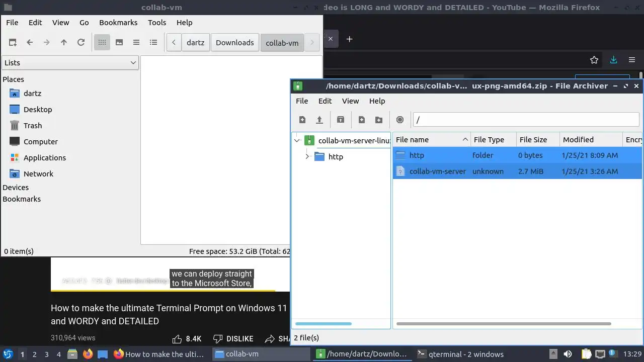This screenshot has height=362, width=644.
Task: Click the archive path input field
Action: click(x=526, y=120)
